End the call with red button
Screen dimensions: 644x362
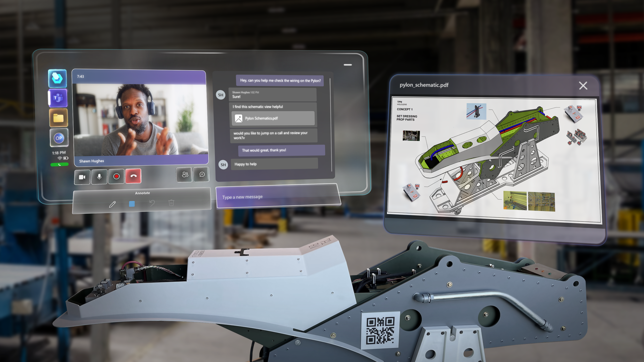pyautogui.click(x=133, y=176)
